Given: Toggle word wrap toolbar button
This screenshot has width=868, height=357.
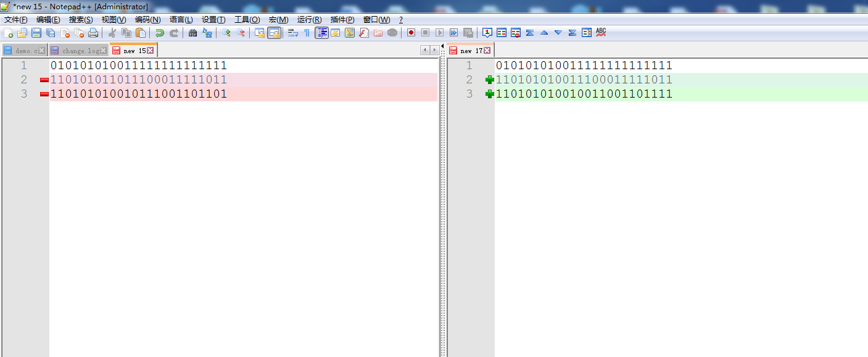Looking at the screenshot, I should coord(293,33).
